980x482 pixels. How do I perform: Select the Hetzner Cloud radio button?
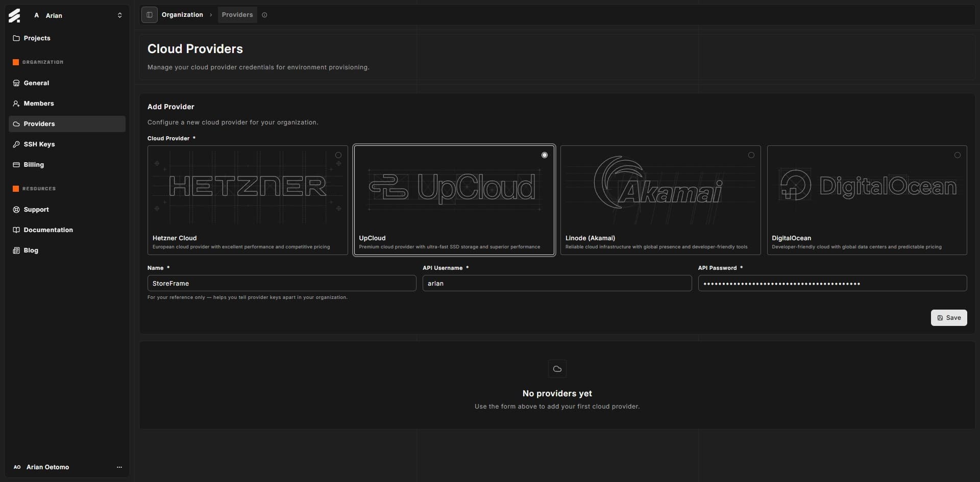338,155
